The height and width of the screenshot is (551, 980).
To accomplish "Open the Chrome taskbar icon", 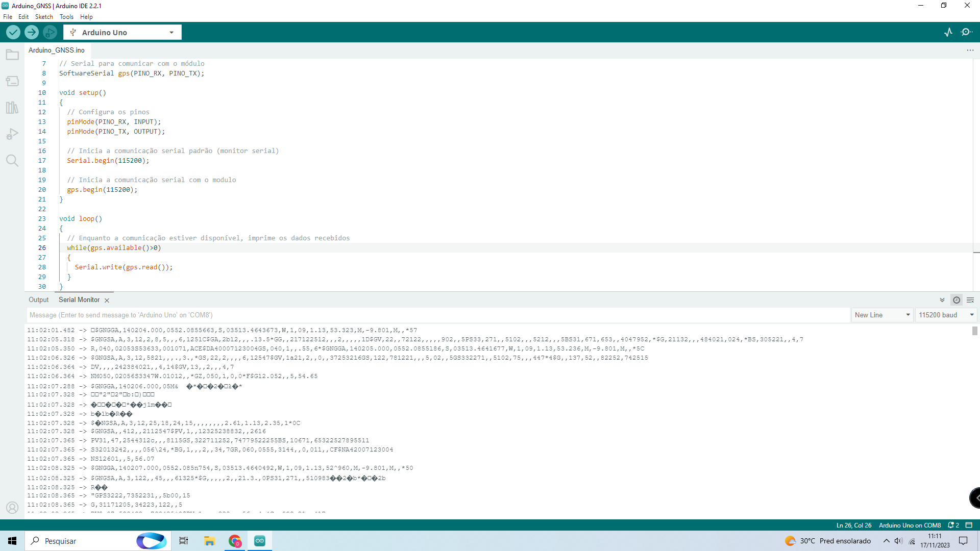I will point(235,541).
